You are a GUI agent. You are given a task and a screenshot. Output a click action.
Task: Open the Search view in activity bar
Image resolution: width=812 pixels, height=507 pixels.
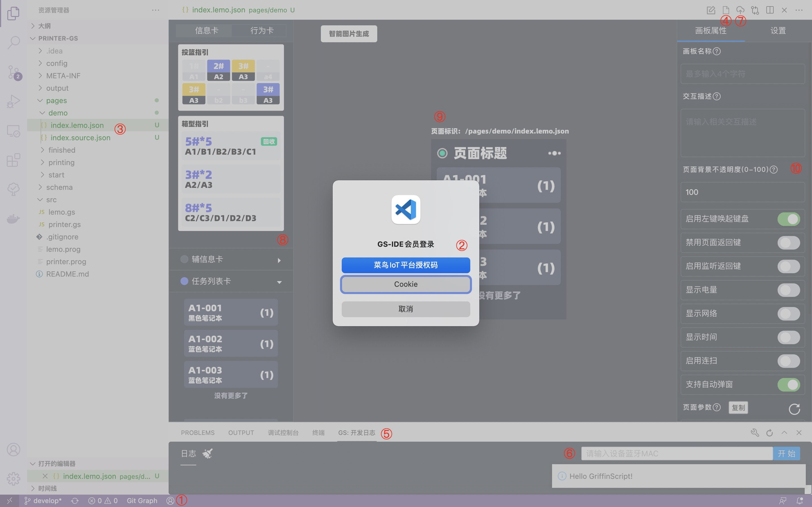[14, 43]
